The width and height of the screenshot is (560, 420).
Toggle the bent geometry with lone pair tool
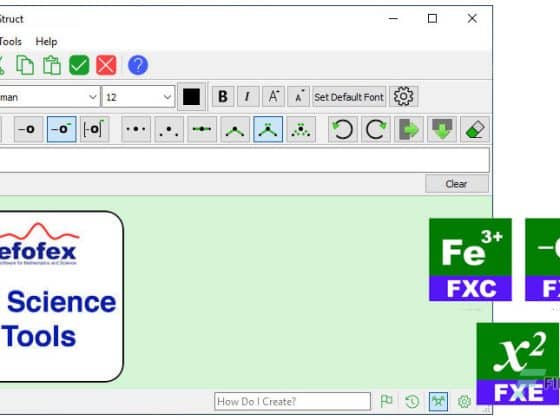click(268, 129)
